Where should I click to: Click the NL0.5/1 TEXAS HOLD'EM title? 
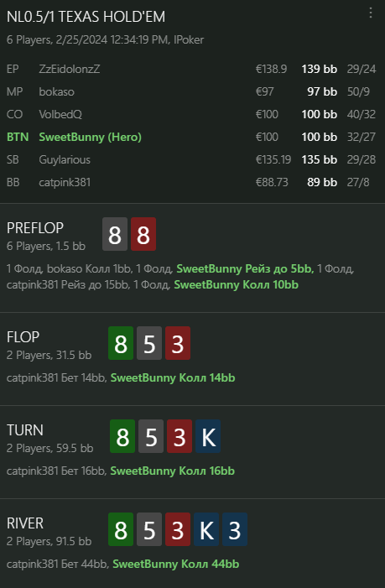(x=86, y=17)
